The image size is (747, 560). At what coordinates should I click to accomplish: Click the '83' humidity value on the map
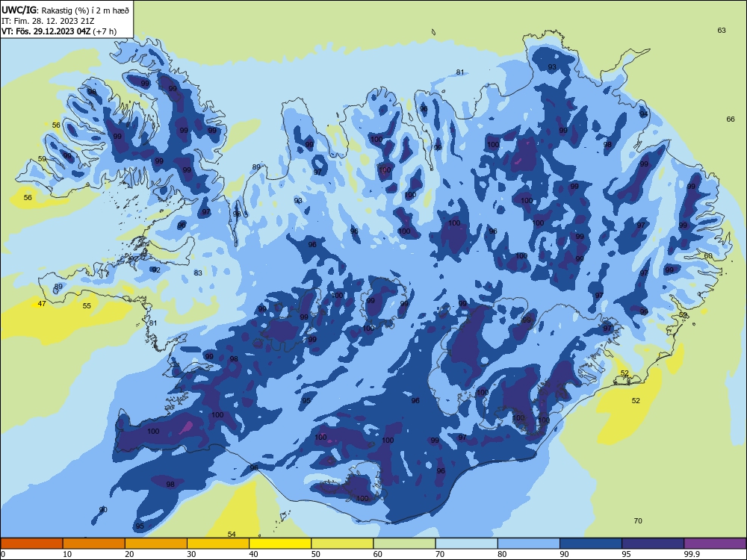pos(198,273)
